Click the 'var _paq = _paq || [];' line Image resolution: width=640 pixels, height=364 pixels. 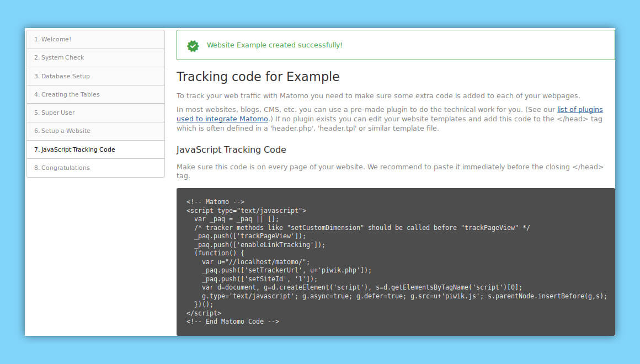click(236, 219)
